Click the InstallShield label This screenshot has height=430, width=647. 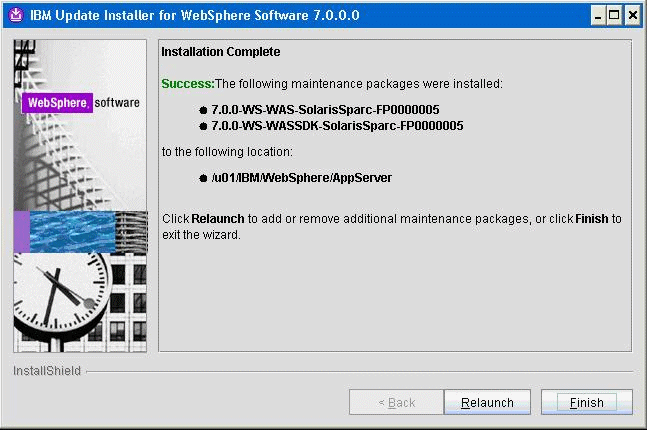(x=47, y=371)
